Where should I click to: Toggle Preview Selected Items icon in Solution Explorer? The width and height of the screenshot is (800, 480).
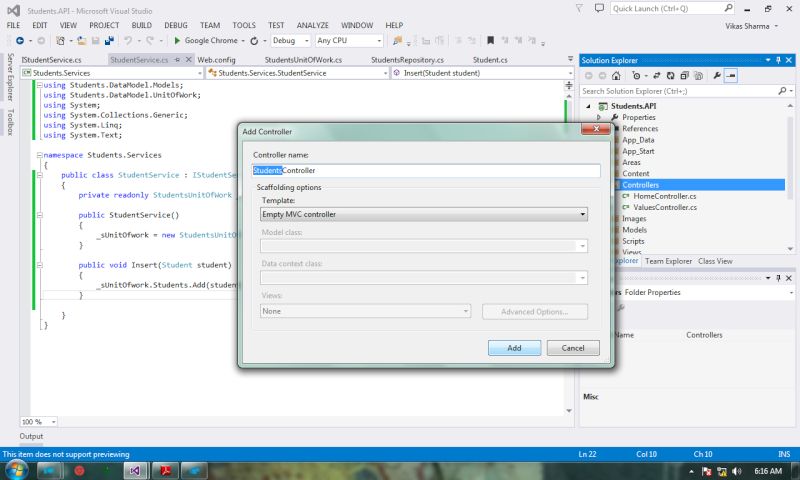(731, 75)
